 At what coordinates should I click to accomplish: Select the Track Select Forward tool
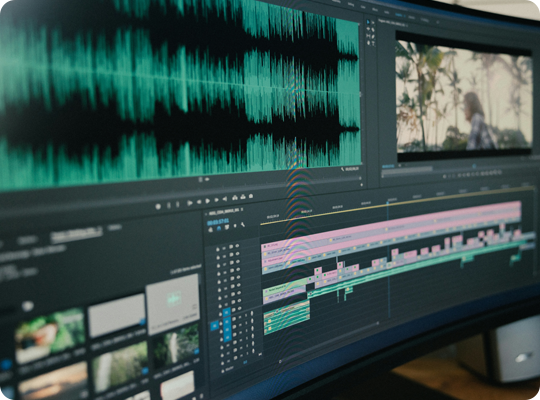click(373, 23)
